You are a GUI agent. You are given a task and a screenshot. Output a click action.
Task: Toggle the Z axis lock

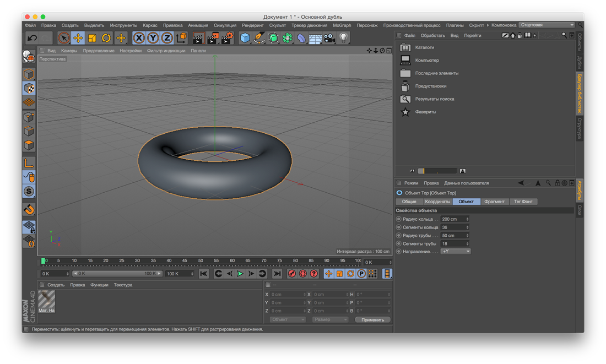167,38
